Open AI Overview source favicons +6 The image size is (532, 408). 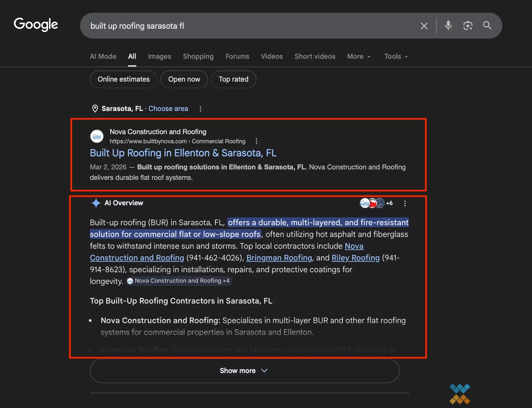[376, 203]
